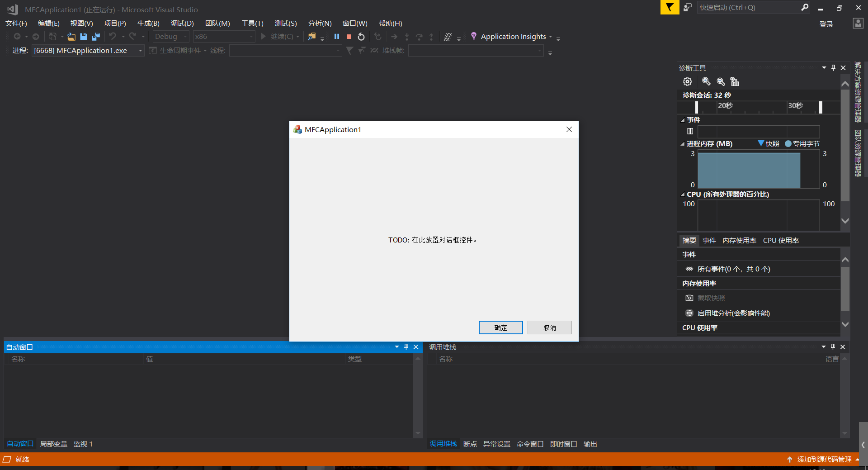Click inside the quick launch search box

(x=748, y=7)
